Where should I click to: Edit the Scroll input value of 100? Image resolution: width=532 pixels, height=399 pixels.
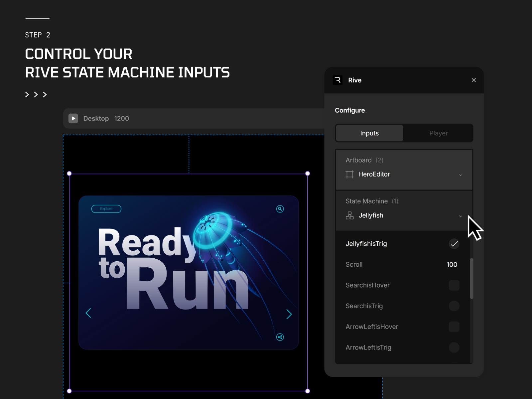[452, 264]
